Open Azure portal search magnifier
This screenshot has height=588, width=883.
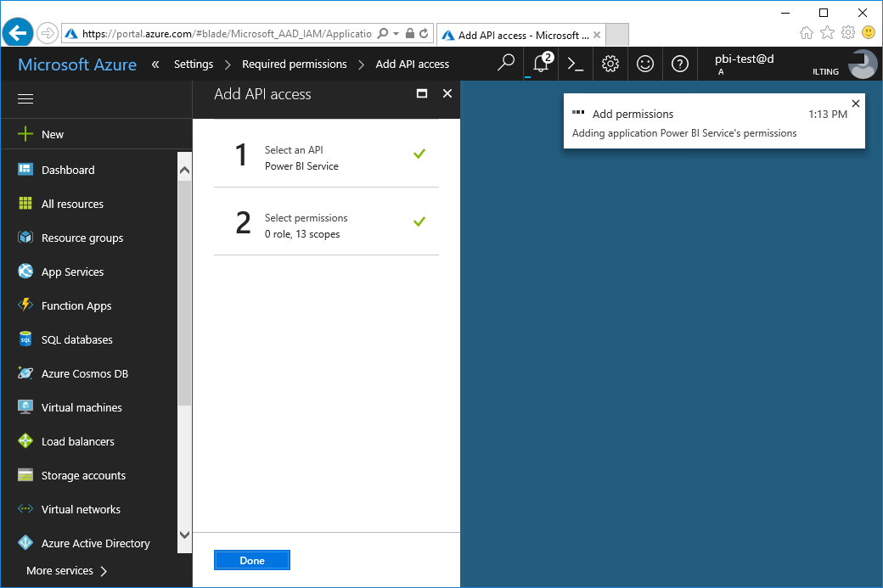click(x=506, y=64)
